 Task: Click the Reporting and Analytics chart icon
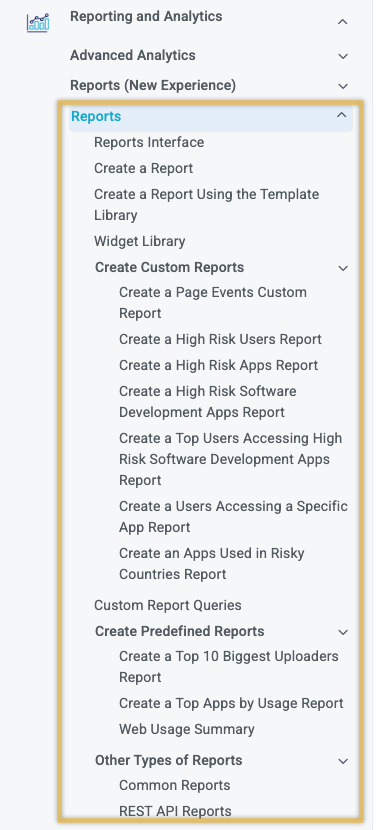[x=38, y=23]
